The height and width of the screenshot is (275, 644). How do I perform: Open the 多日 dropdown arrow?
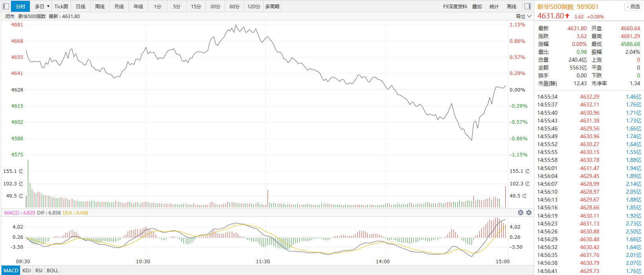(x=48, y=6)
